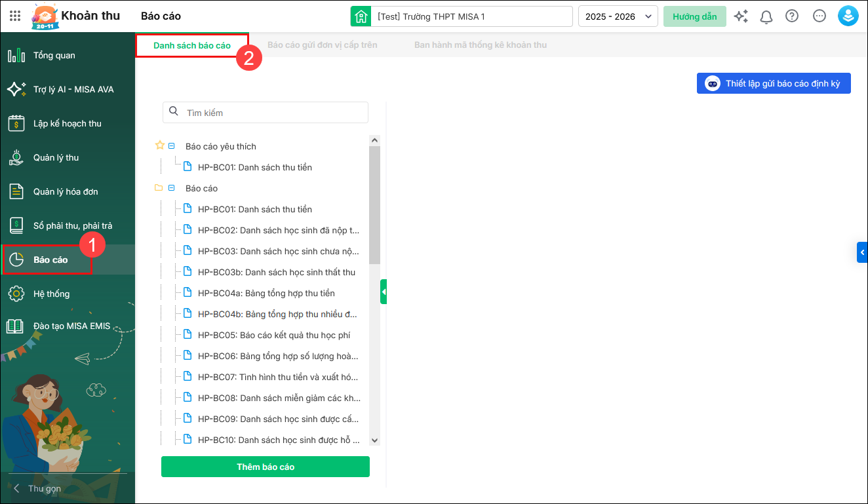Open Hệ thống menu
This screenshot has height=504, width=868.
point(68,294)
